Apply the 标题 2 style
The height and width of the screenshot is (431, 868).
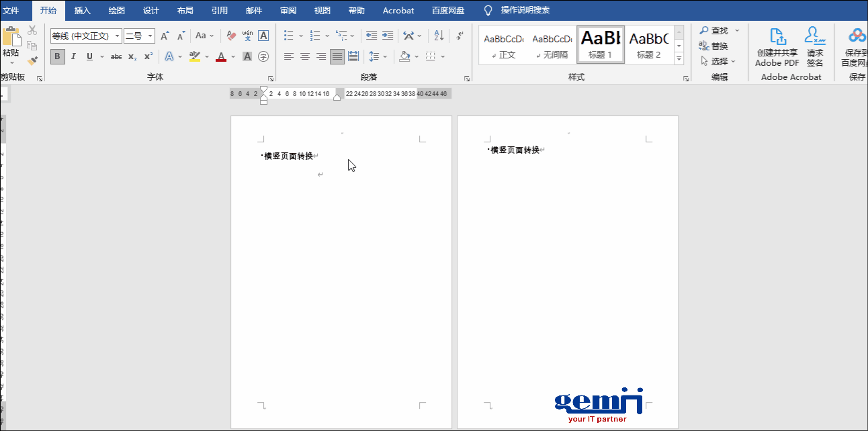tap(649, 45)
